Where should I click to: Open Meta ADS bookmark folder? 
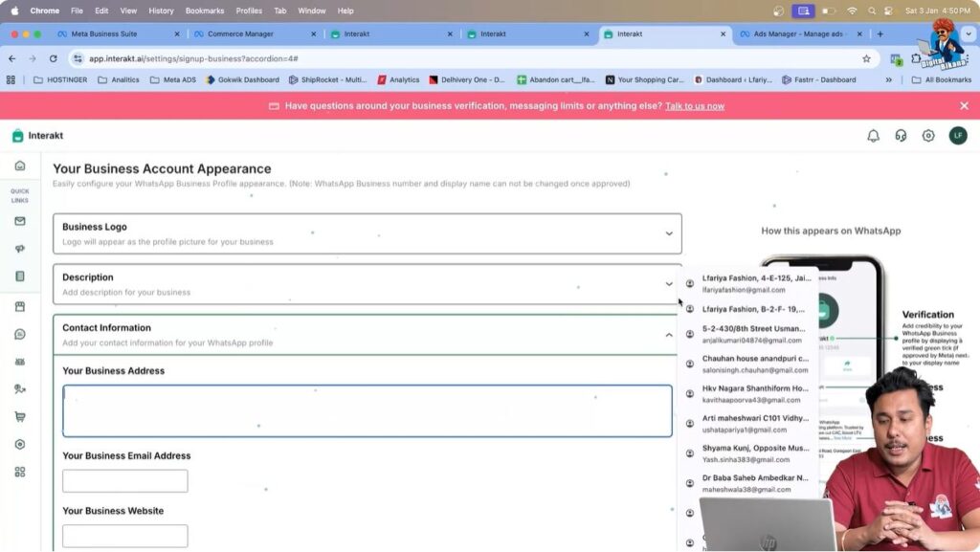coord(173,80)
